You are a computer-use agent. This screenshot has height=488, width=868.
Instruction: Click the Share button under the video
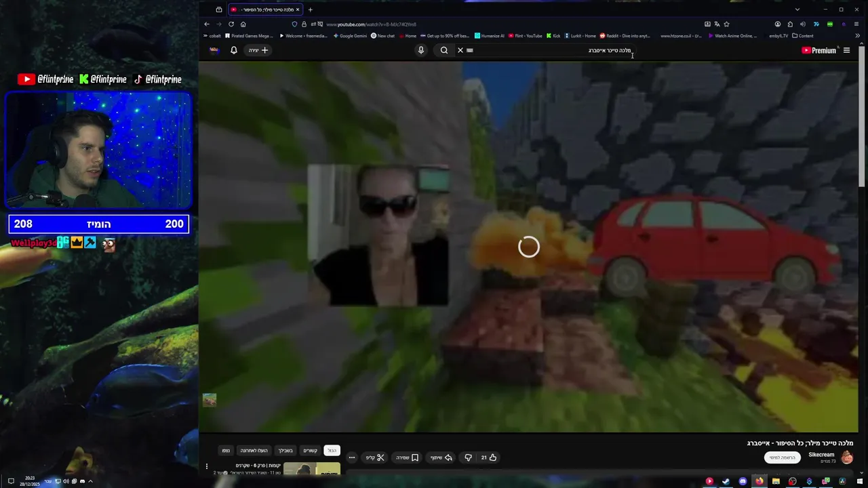[441, 457]
